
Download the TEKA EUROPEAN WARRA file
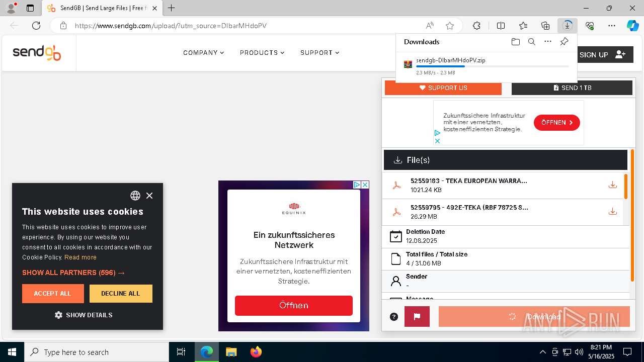[612, 185]
